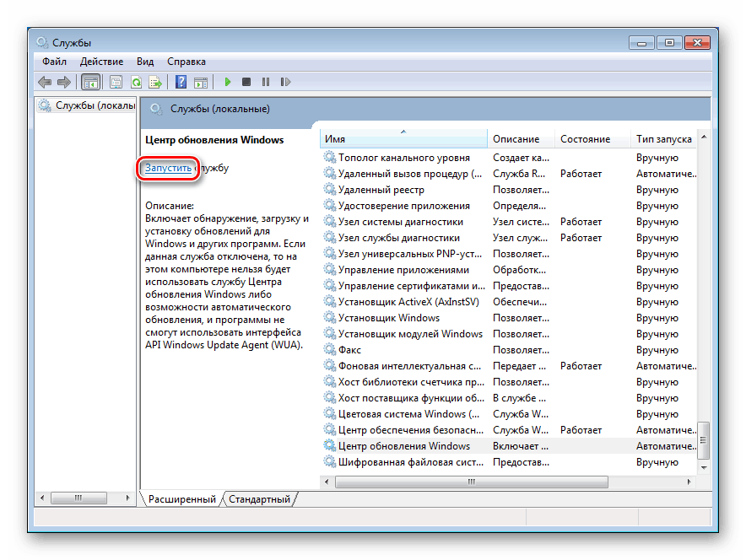746x560 pixels.
Task: Sort by the Имя column header
Action: point(403,139)
